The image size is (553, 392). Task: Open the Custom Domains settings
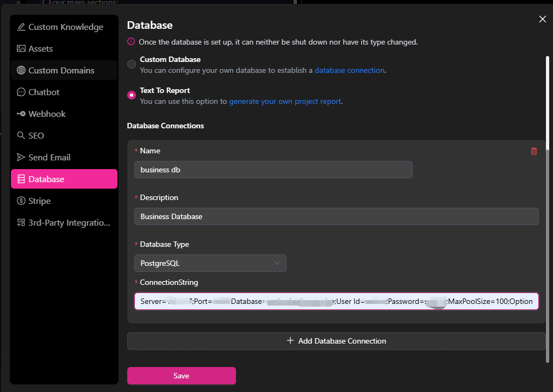pos(64,70)
